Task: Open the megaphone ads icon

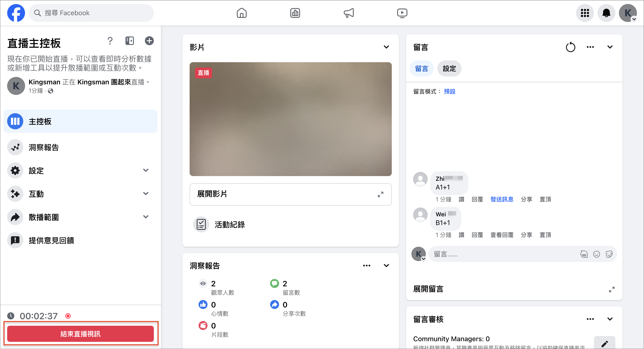Action: pyautogui.click(x=349, y=13)
